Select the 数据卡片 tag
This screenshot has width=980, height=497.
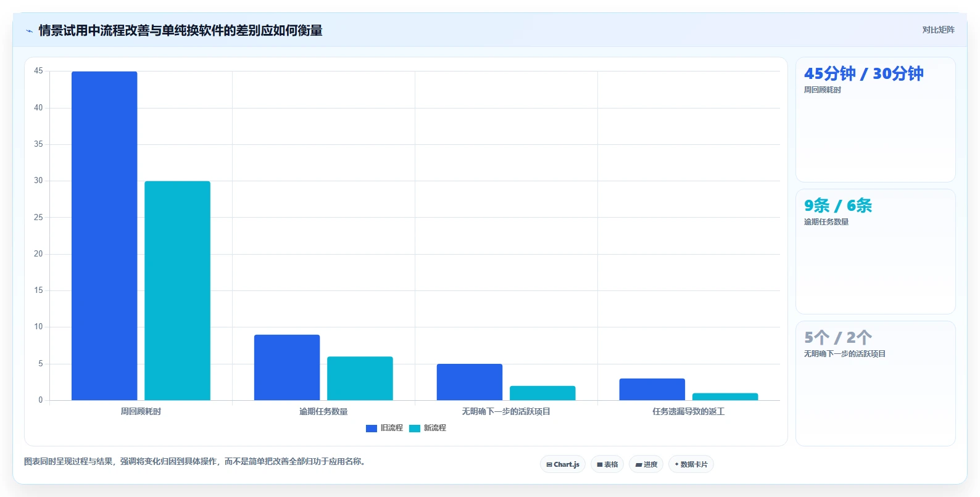point(691,464)
